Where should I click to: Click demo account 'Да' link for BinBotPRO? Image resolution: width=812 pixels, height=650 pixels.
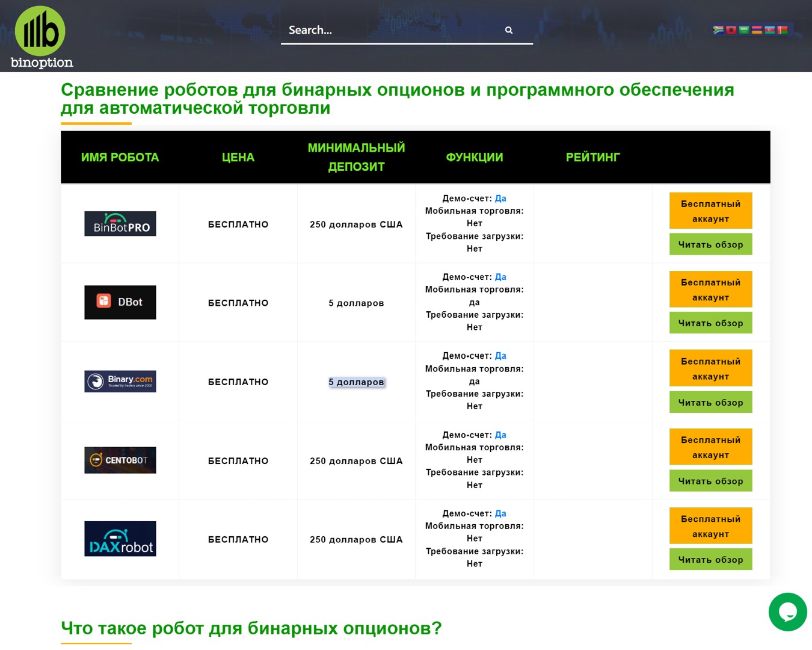500,198
